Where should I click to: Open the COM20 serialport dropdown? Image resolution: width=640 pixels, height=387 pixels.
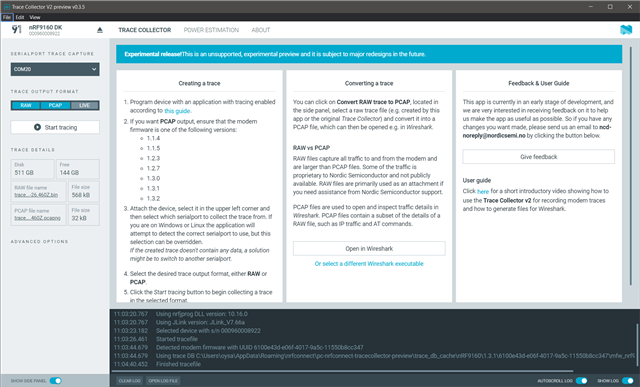pyautogui.click(x=55, y=69)
